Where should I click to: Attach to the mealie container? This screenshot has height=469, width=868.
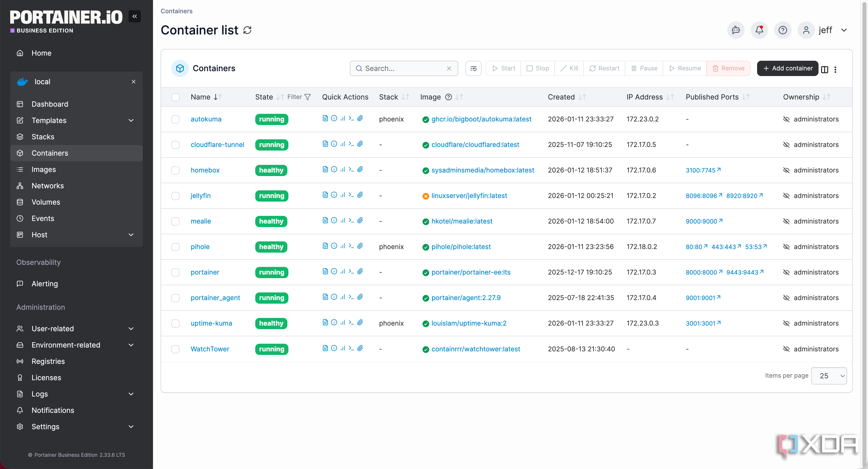tap(360, 220)
